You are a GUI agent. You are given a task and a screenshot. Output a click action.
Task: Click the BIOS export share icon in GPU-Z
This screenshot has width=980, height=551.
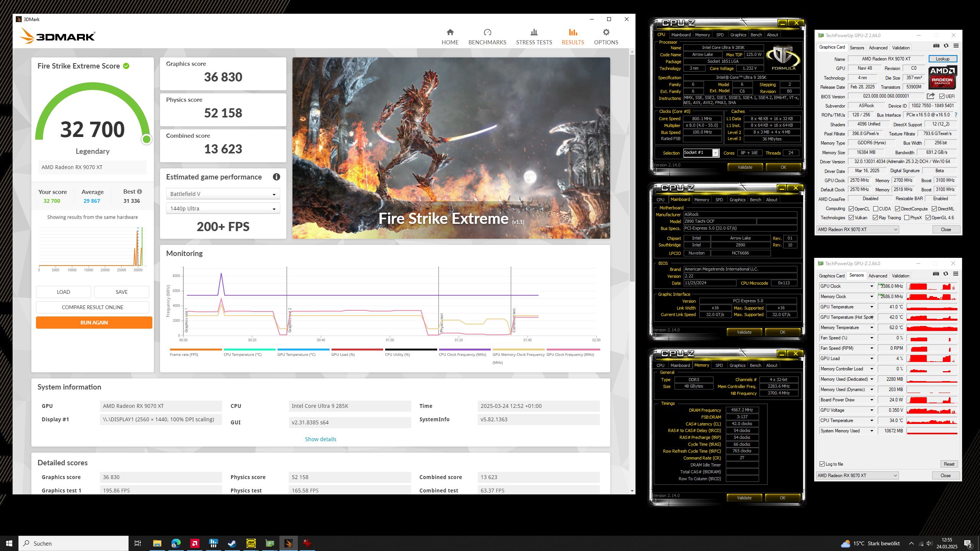931,96
